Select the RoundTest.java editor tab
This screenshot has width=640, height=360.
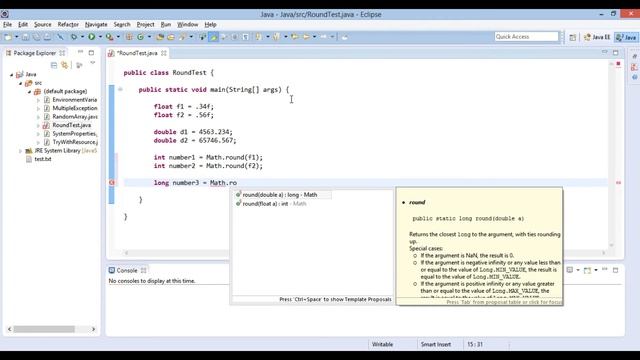(x=137, y=53)
